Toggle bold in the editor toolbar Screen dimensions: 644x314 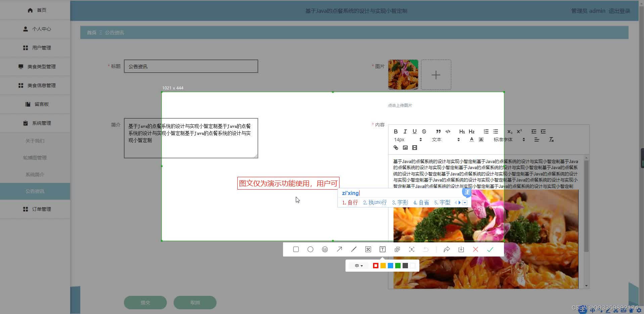396,131
